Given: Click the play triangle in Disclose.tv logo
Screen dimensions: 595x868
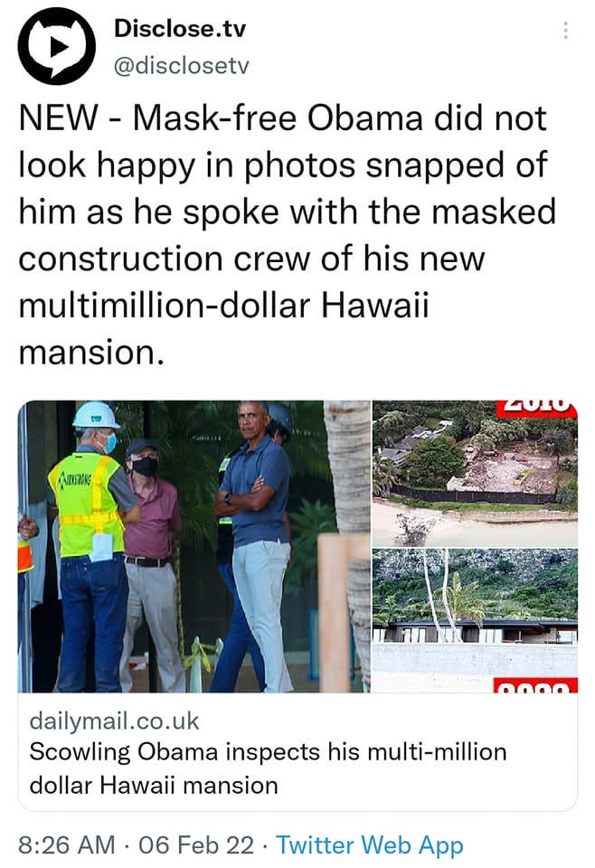Looking at the screenshot, I should [x=57, y=47].
